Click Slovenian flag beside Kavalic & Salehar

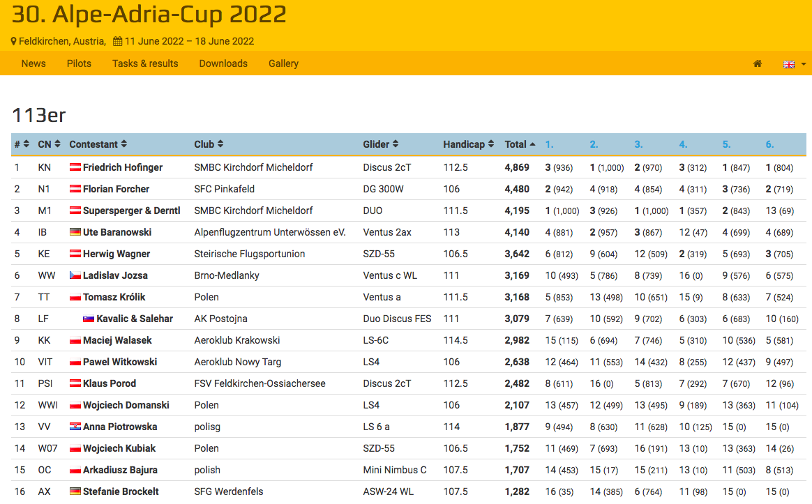(89, 319)
